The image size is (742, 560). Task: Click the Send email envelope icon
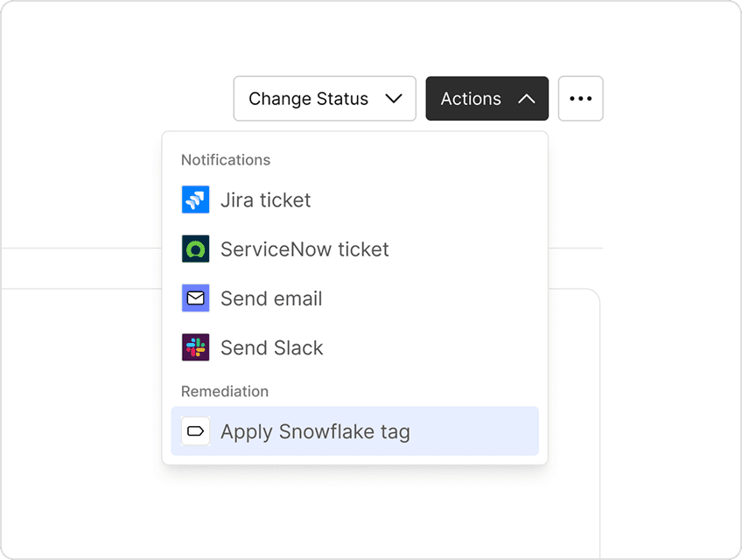[194, 297]
